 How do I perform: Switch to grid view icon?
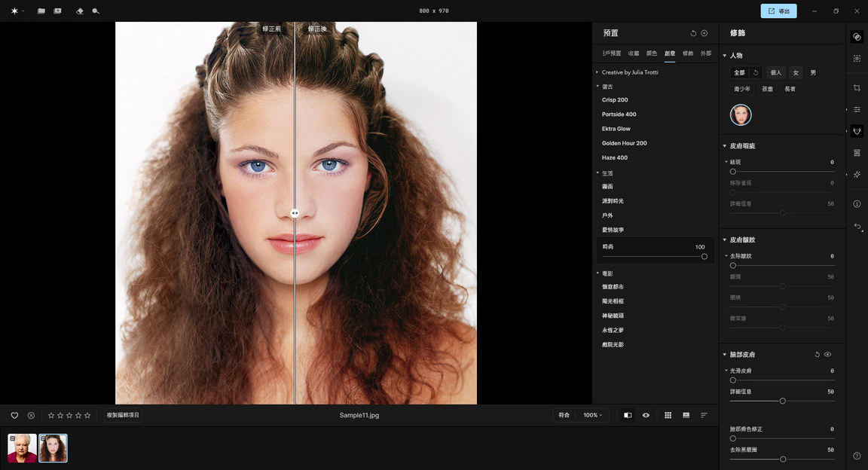pos(668,415)
